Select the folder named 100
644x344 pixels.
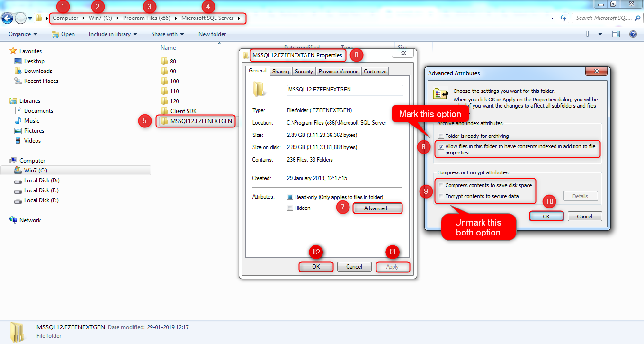pos(174,81)
